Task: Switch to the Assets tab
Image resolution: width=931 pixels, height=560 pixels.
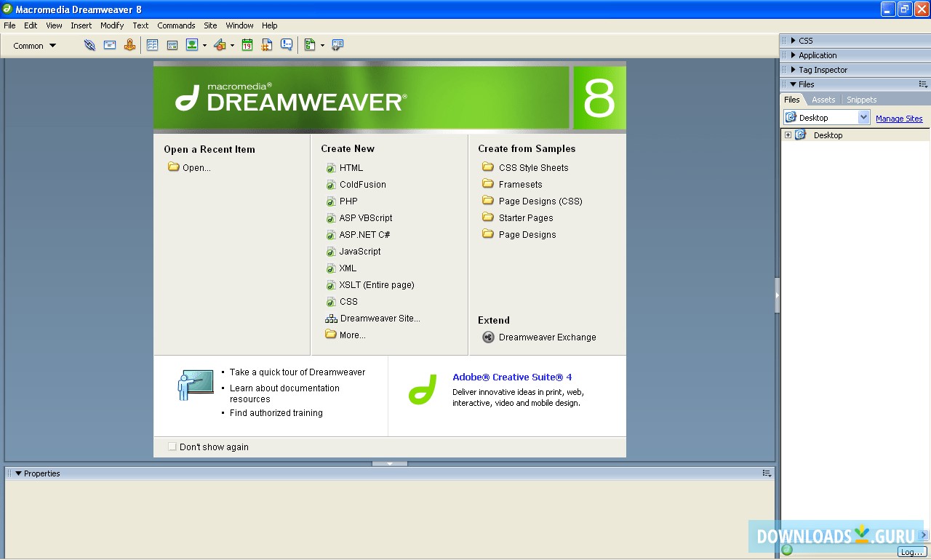Action: pyautogui.click(x=823, y=100)
